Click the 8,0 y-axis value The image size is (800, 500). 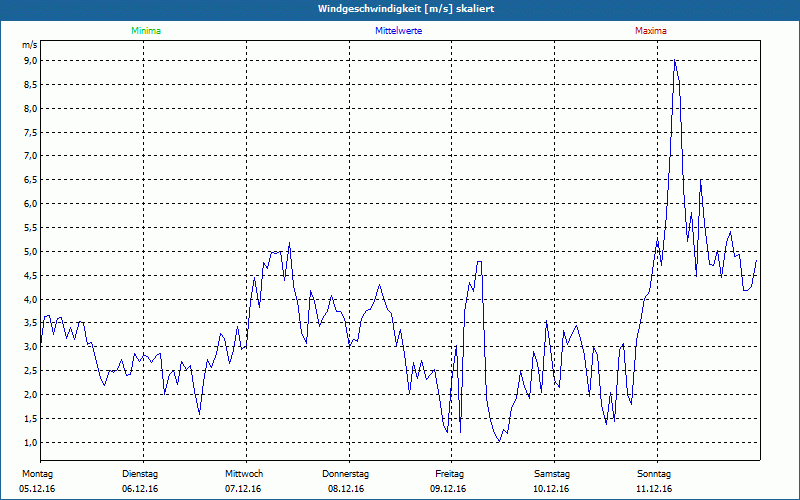pyautogui.click(x=31, y=109)
